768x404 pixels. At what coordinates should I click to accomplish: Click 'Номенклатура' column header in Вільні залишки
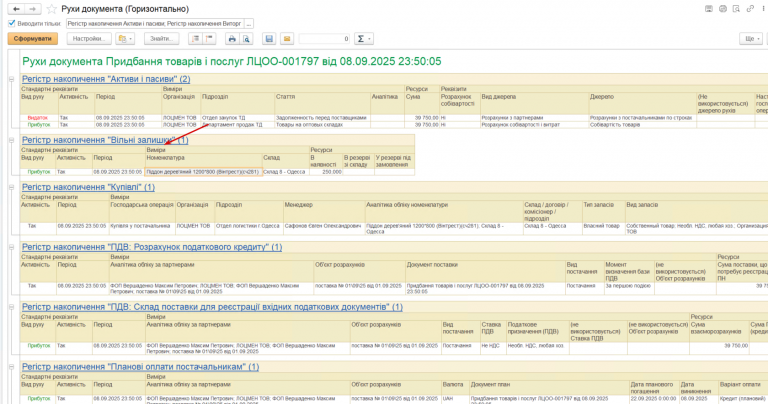pyautogui.click(x=204, y=161)
